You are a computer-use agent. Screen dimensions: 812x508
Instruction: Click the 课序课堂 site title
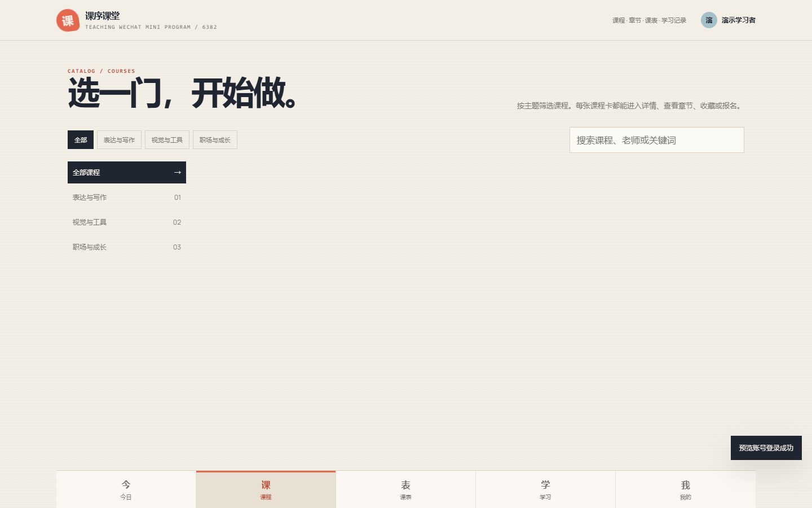tap(103, 16)
